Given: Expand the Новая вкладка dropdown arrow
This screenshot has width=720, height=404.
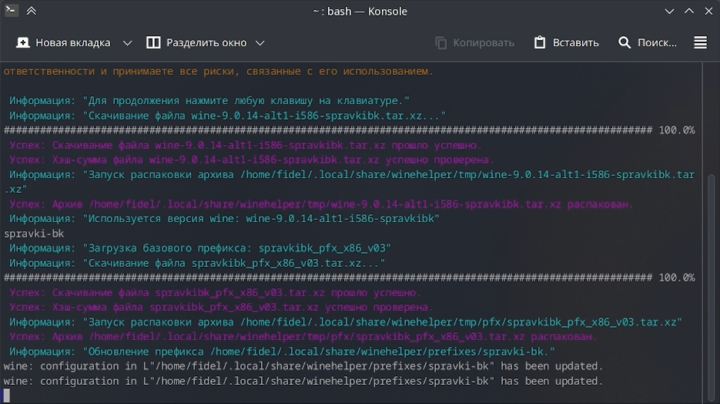Looking at the screenshot, I should [127, 43].
